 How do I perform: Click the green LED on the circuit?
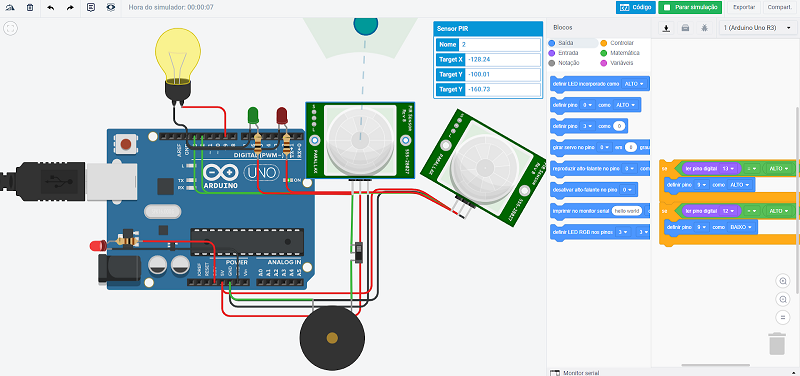(x=253, y=116)
